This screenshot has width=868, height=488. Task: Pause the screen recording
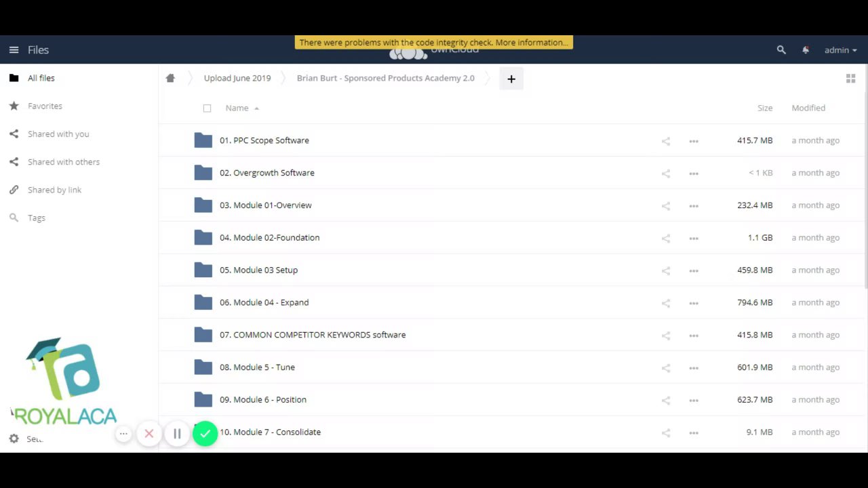click(x=177, y=434)
